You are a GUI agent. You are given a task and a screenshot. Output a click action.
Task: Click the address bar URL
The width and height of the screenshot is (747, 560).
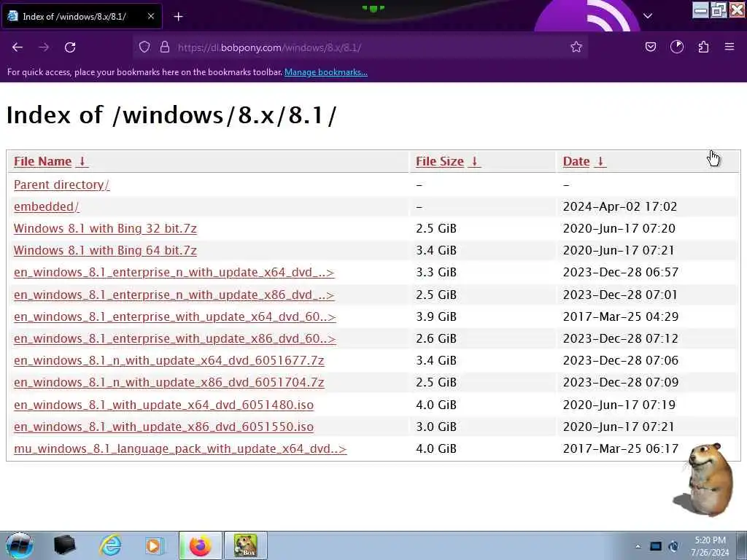pos(269,47)
